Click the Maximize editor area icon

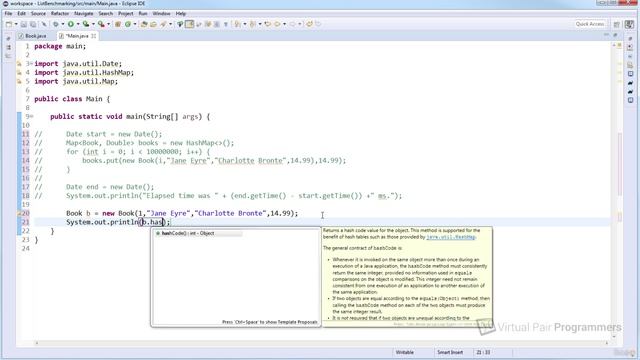click(x=615, y=36)
